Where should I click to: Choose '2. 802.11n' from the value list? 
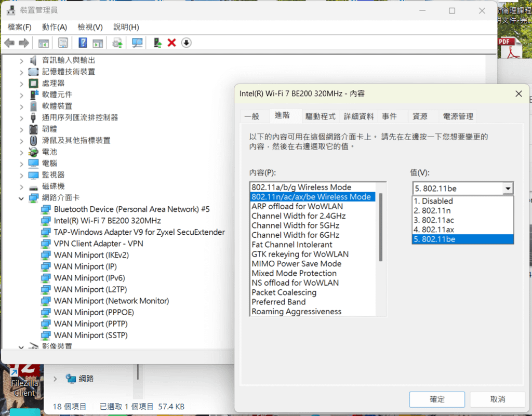tap(463, 210)
